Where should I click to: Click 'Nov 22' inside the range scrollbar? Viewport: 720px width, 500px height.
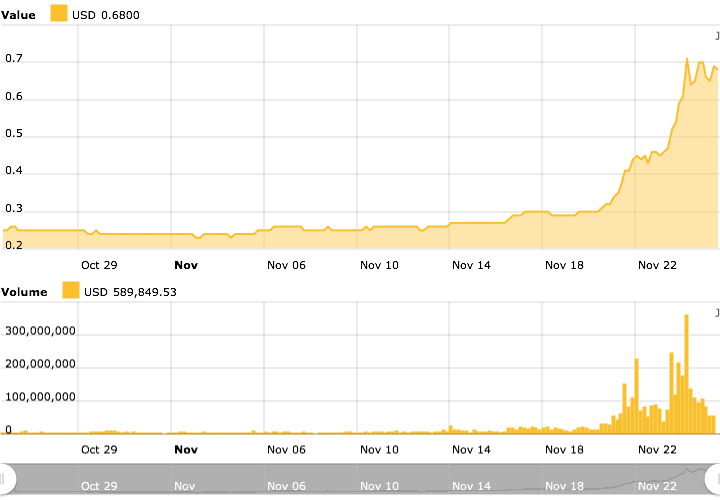point(657,486)
